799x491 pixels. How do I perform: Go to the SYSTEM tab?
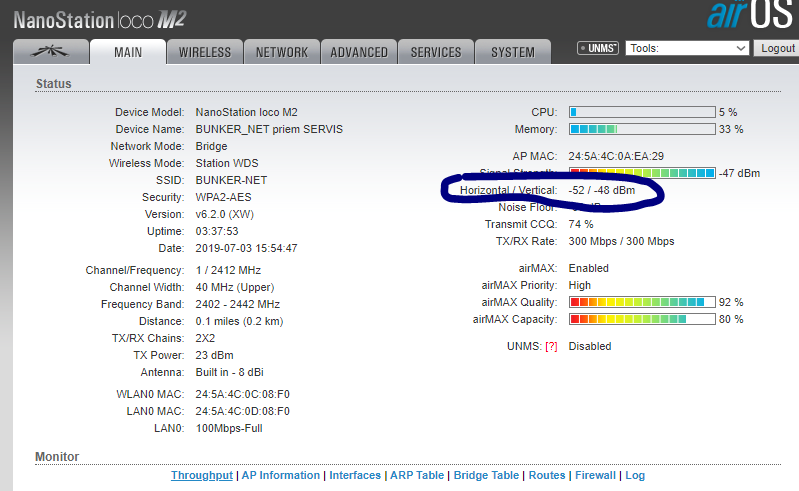point(512,52)
